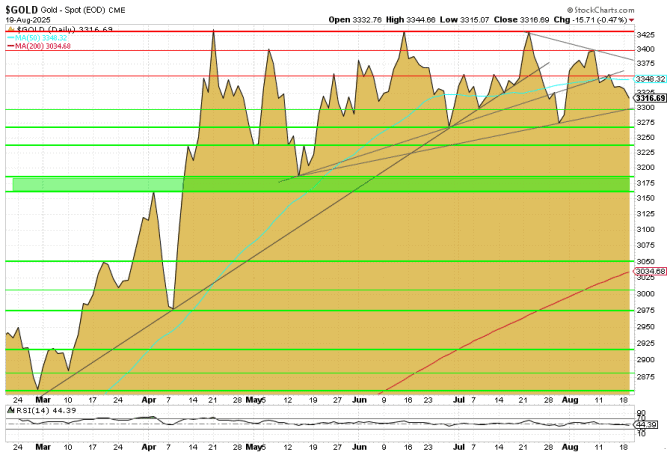Click 'Aug' on the main chart date axis
This screenshot has height=458, width=670.
pyautogui.click(x=570, y=400)
